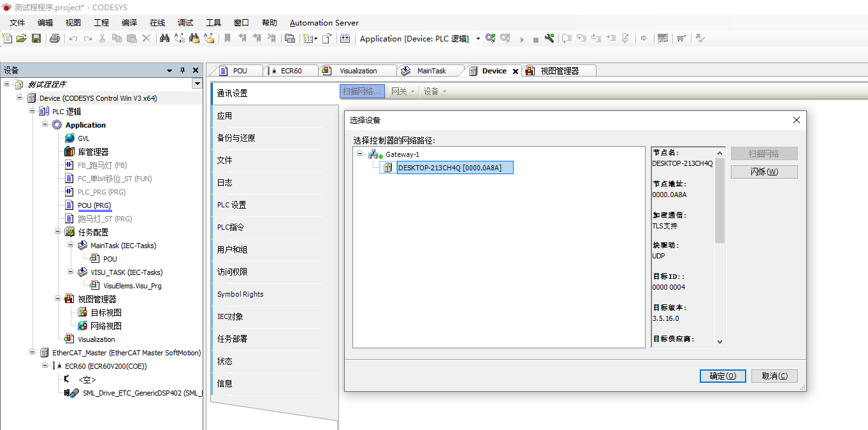Image resolution: width=868 pixels, height=430 pixels.
Task: Click the node info panel scrollbar thumb
Action: coord(720,201)
